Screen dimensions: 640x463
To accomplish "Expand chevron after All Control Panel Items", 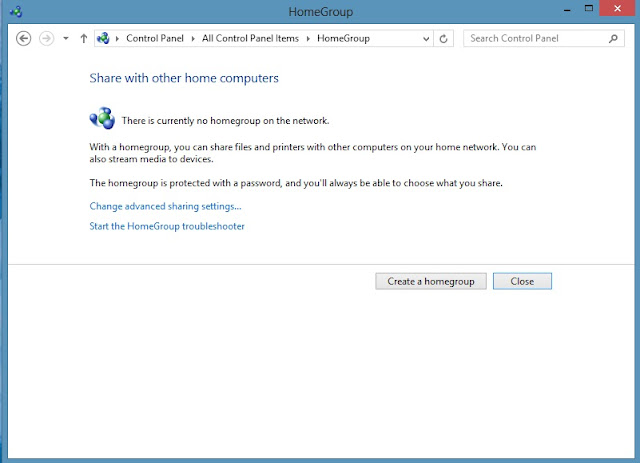I will (308, 39).
